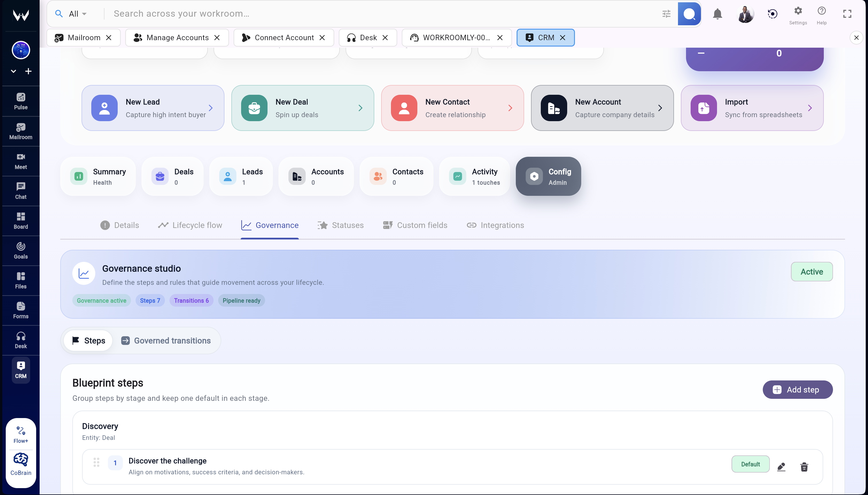Open Meet from the sidebar
868x495 pixels.
pyautogui.click(x=20, y=161)
